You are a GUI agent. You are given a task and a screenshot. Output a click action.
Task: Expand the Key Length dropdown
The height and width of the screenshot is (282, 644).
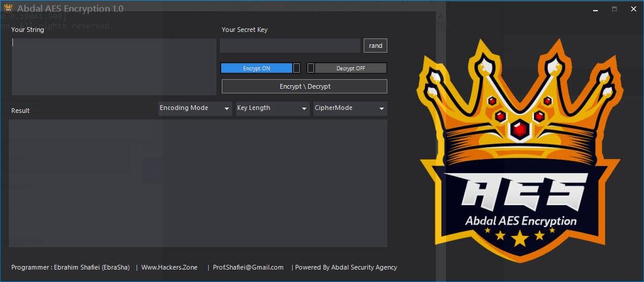(273, 108)
